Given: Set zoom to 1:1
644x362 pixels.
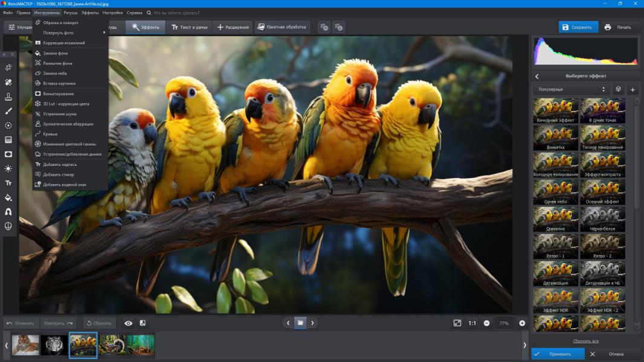Looking at the screenshot, I should point(472,323).
